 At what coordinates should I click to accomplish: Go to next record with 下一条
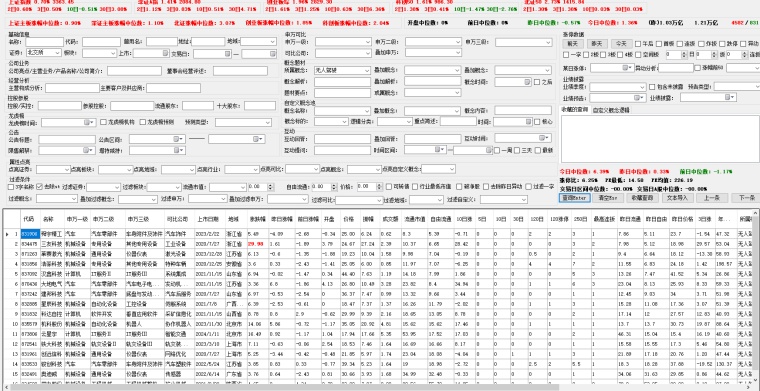coord(745,198)
